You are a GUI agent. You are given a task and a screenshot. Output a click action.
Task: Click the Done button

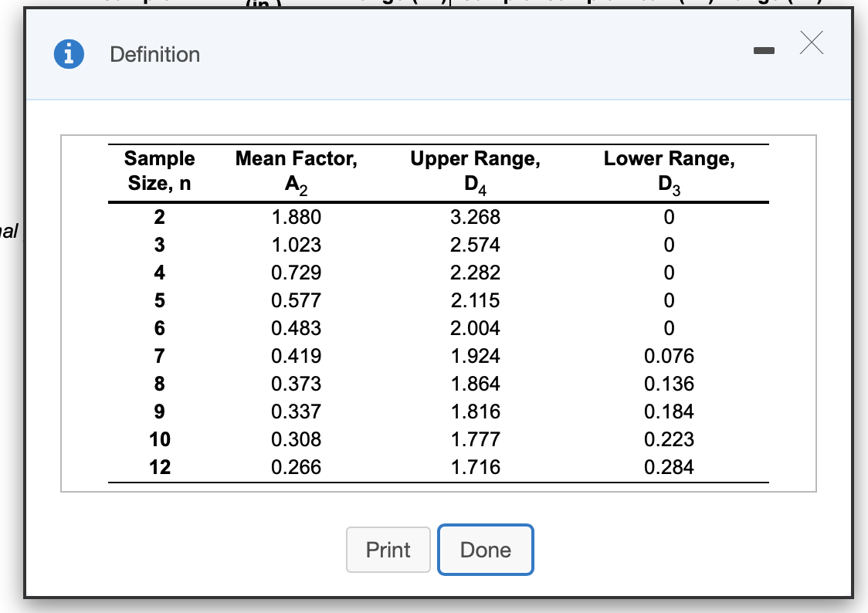point(485,550)
